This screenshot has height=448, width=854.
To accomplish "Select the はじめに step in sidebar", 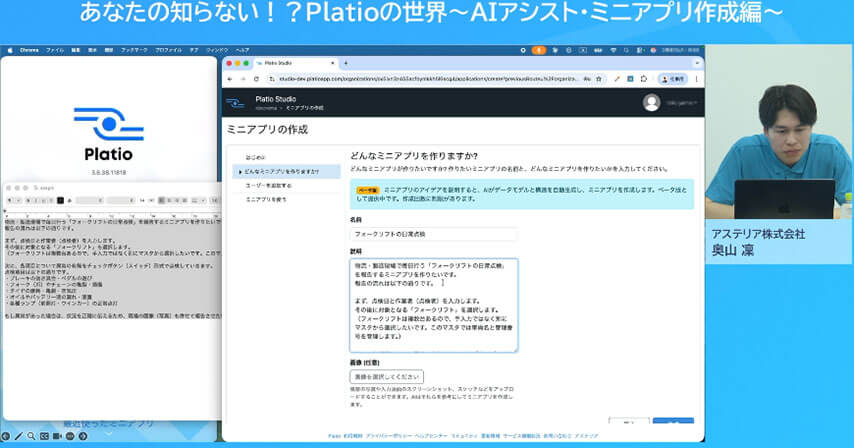I will click(x=255, y=157).
